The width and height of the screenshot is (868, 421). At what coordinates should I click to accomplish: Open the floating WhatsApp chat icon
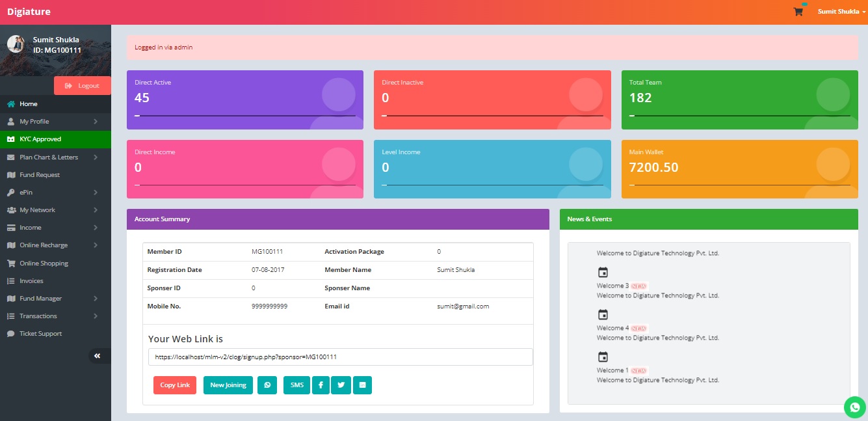point(854,407)
